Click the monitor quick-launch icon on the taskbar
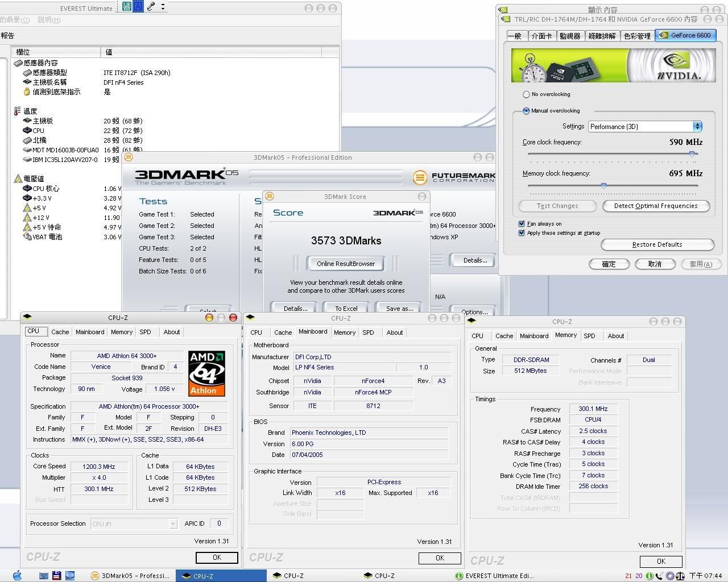 (69, 576)
